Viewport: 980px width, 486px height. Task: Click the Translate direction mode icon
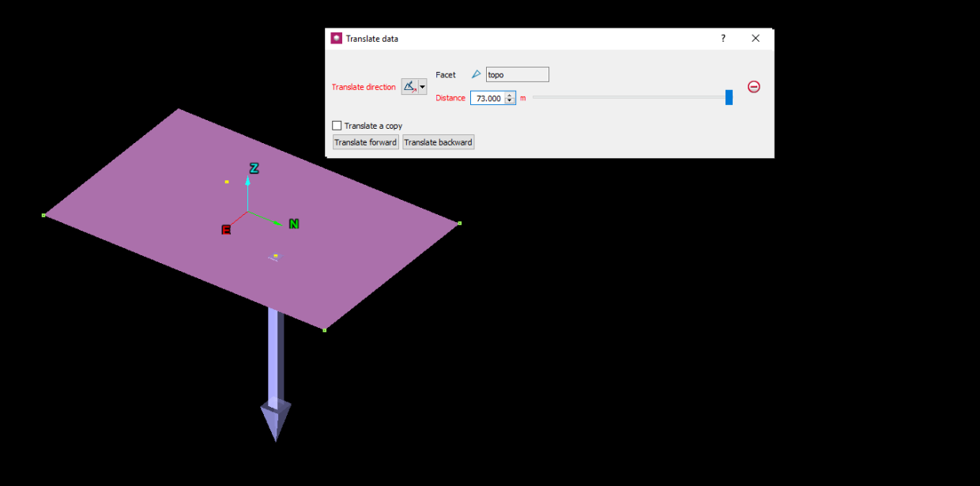pyautogui.click(x=409, y=87)
